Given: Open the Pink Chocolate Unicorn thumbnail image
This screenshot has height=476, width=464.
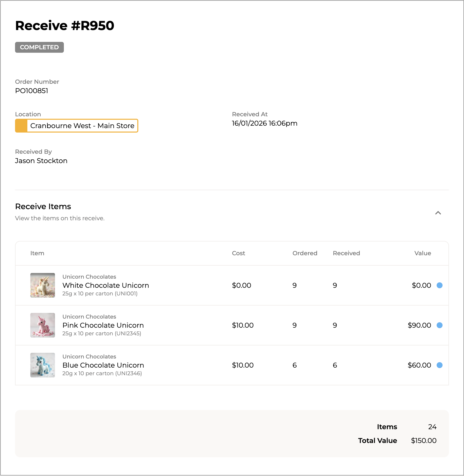Looking at the screenshot, I should click(x=43, y=325).
